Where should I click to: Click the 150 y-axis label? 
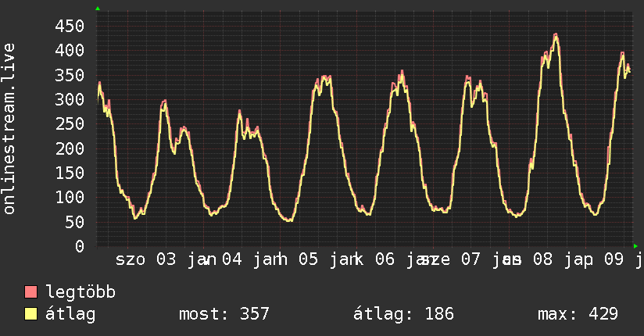point(70,173)
